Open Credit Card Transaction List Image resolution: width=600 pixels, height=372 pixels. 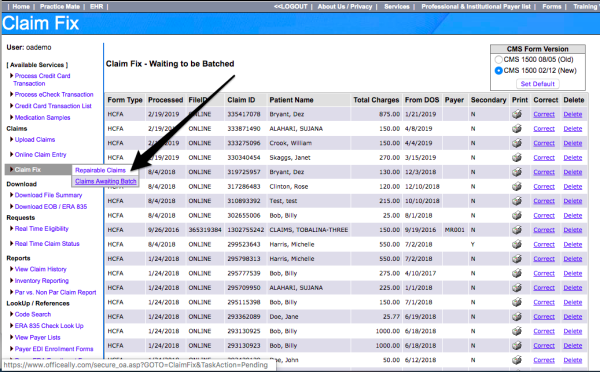[x=53, y=106]
